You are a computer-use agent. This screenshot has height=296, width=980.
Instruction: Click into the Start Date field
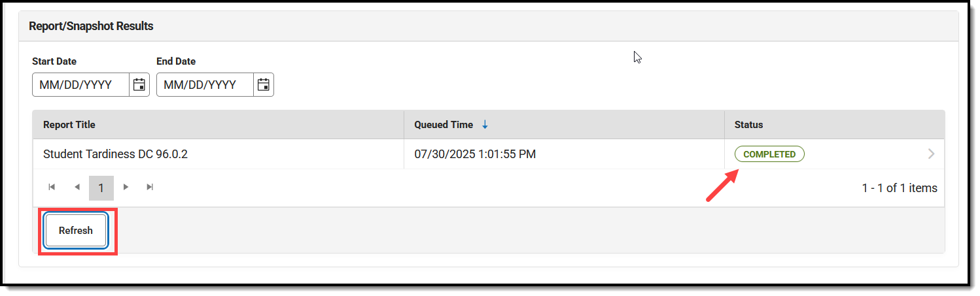80,84
